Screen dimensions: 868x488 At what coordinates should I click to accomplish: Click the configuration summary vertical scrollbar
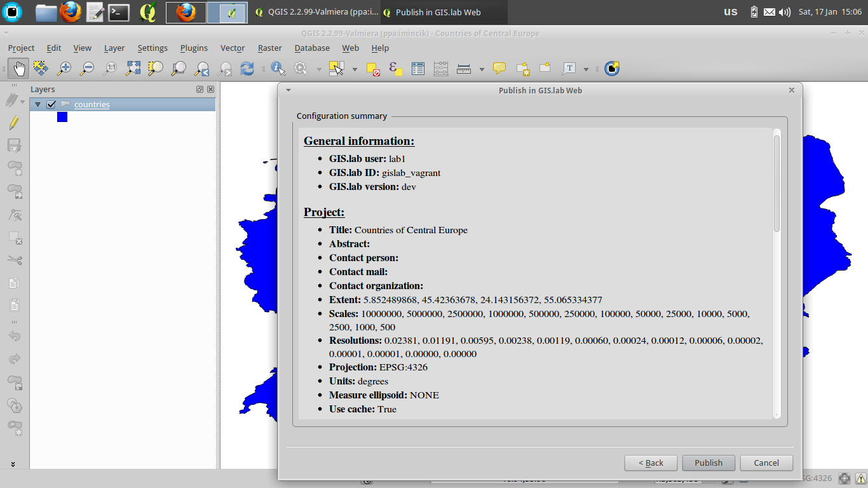[x=776, y=182]
